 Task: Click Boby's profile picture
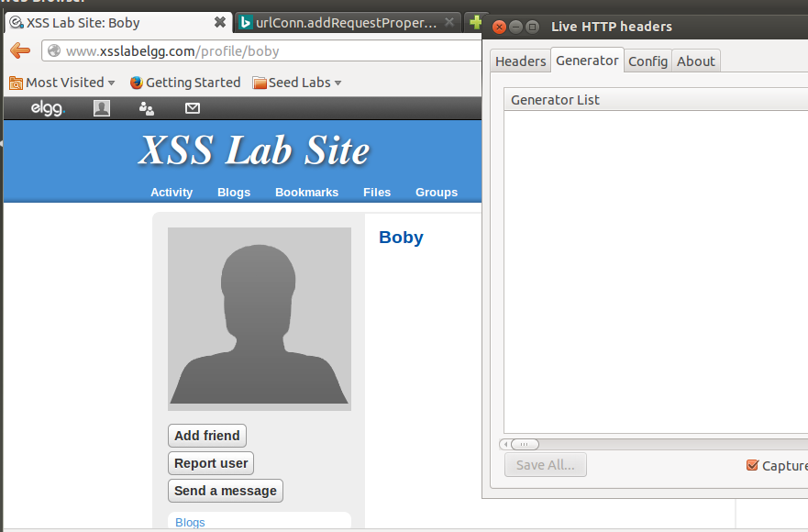pyautogui.click(x=260, y=319)
